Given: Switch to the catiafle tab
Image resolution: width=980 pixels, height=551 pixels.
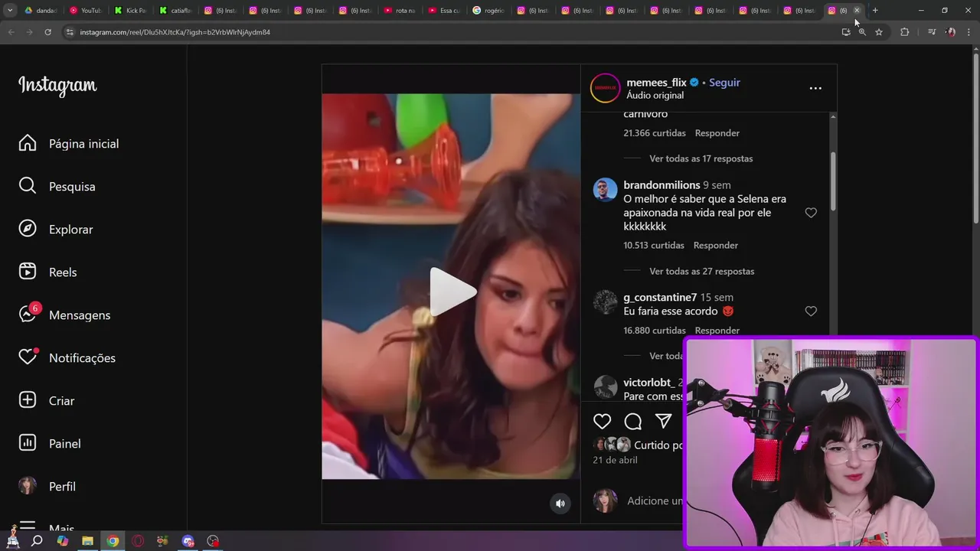Looking at the screenshot, I should coord(175,11).
